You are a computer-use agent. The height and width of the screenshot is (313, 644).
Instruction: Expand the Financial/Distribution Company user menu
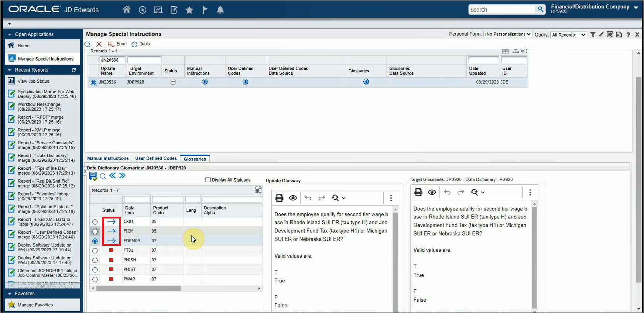click(636, 7)
